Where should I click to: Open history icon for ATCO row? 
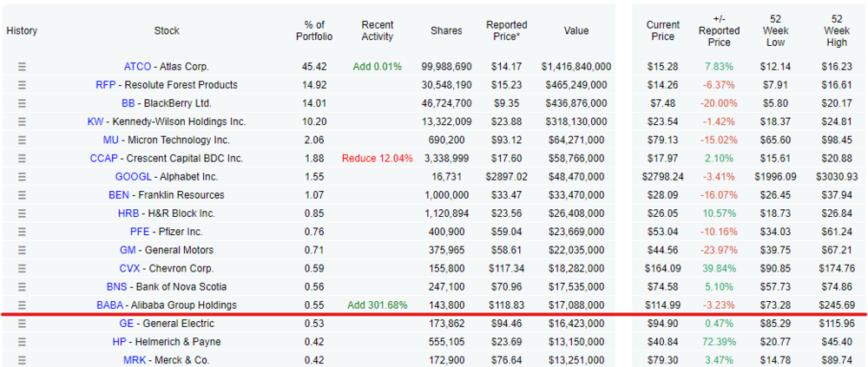point(22,67)
